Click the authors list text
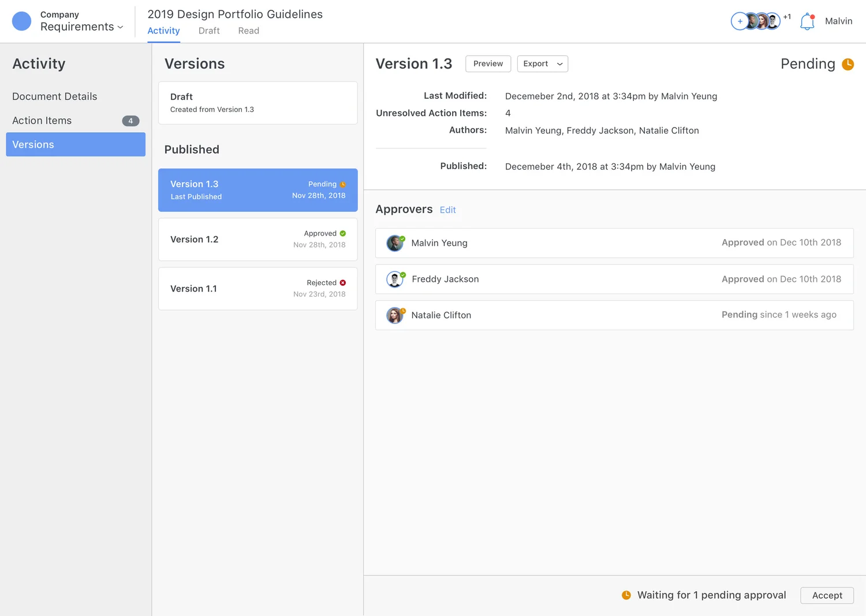This screenshot has width=866, height=616. pos(602,130)
